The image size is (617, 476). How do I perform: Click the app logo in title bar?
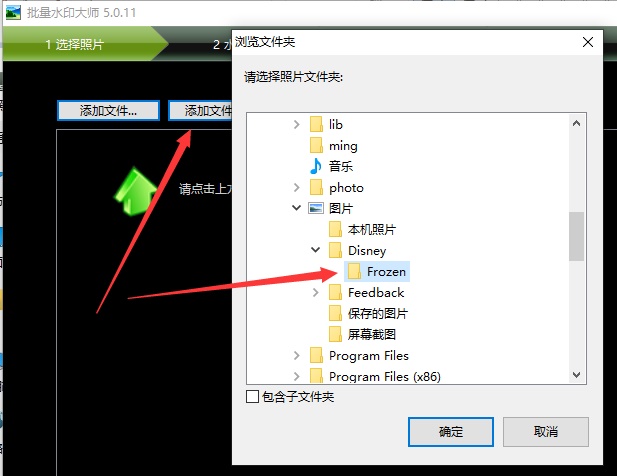click(13, 13)
